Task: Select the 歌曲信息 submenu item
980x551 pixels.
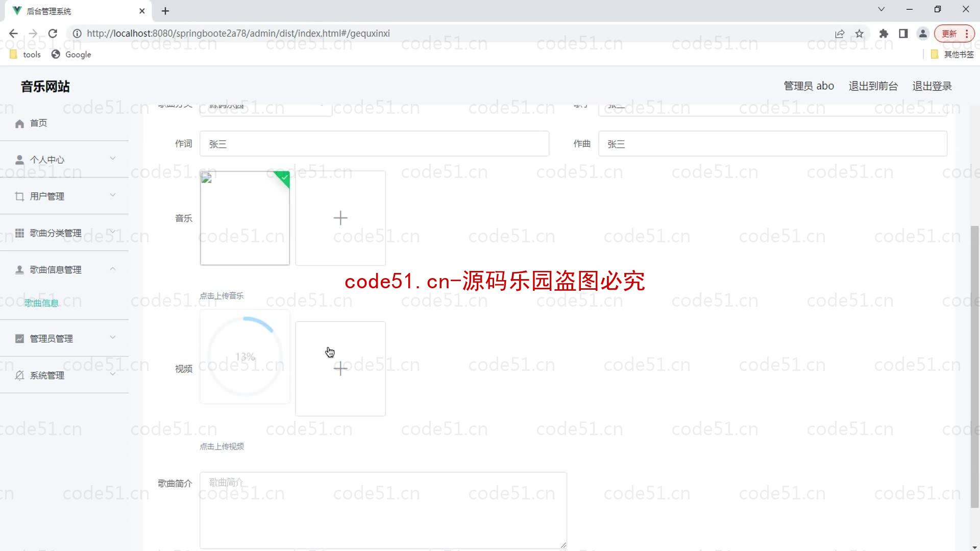Action: click(41, 303)
